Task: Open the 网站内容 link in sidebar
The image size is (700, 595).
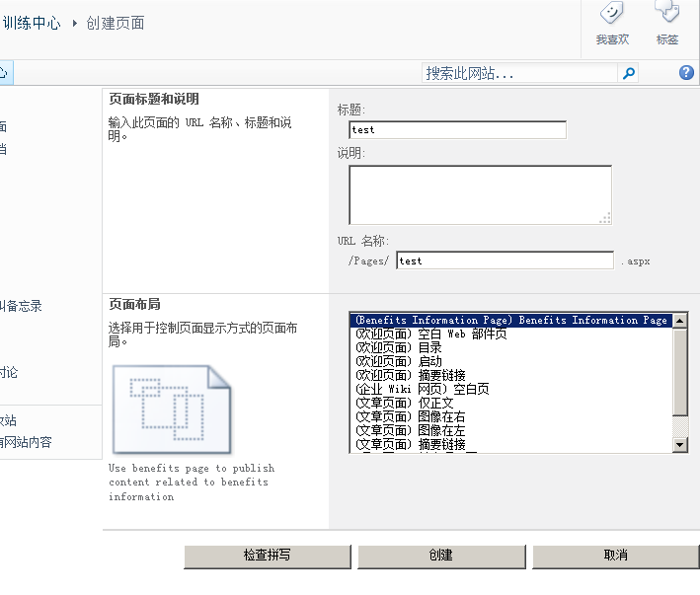Action: [x=27, y=442]
